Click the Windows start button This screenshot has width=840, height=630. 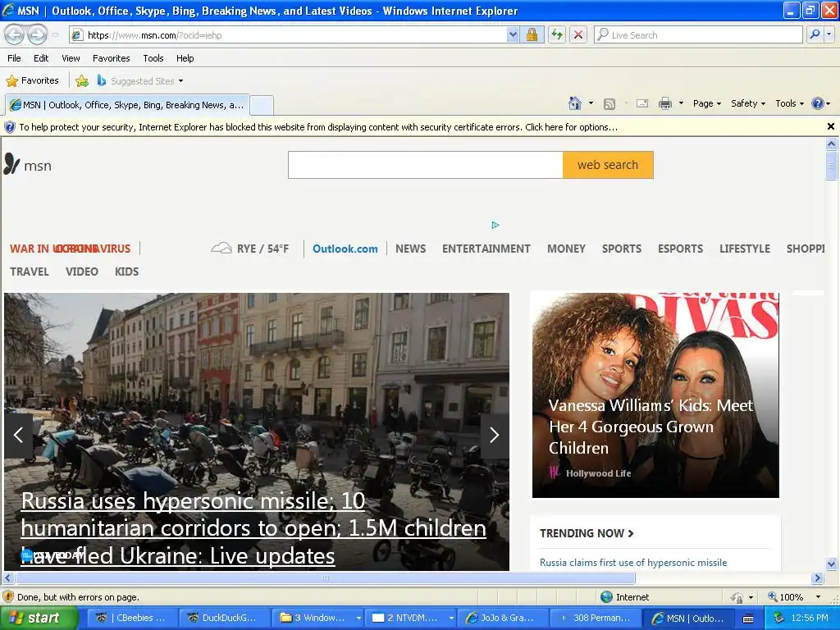[x=38, y=618]
